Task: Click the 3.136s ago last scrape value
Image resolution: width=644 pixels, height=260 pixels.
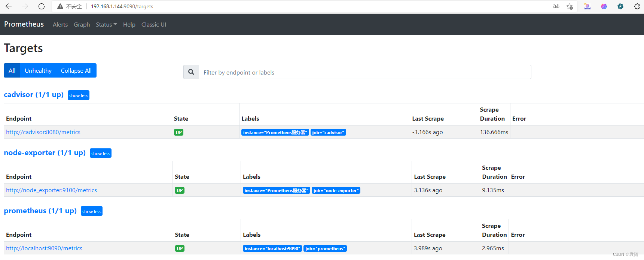Action: tap(428, 190)
